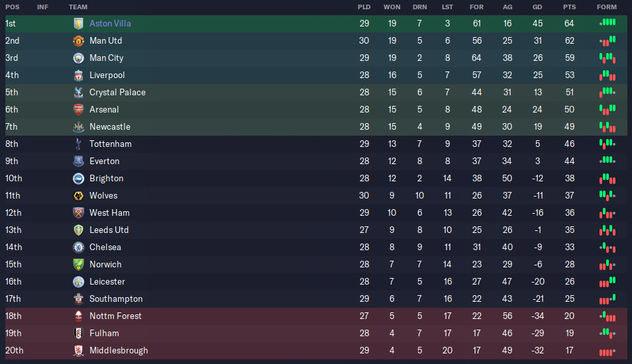
Task: Click the FORM column header
Action: (607, 7)
